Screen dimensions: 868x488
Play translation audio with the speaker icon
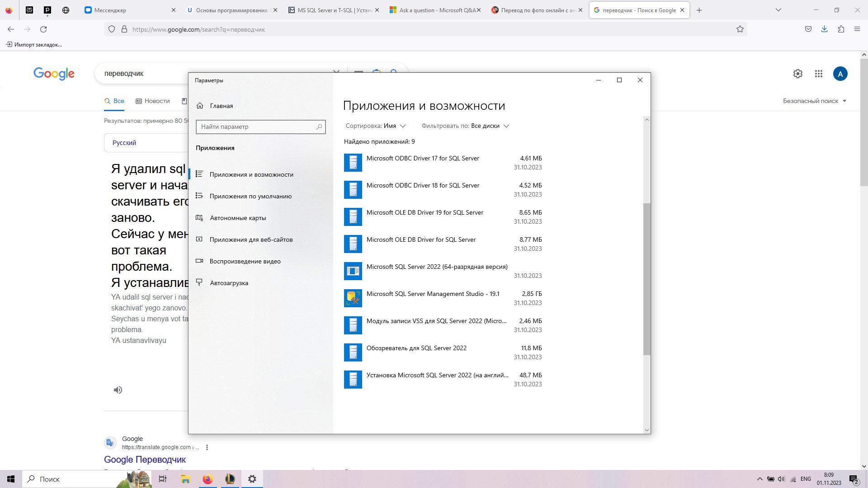[118, 390]
